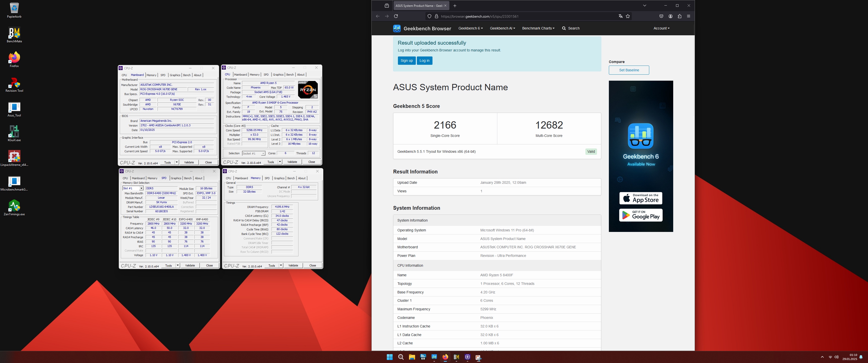
Task: Open the Geekbench 6 dropdown menu
Action: tap(470, 28)
